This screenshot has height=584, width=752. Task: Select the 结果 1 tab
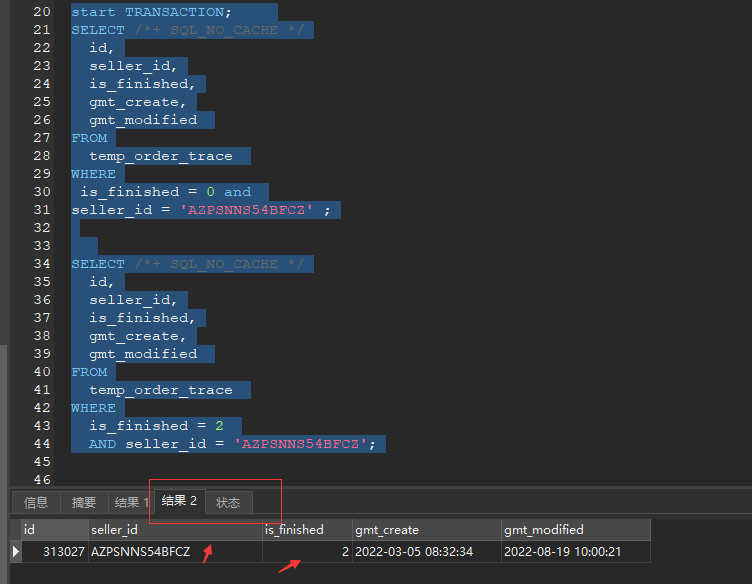coord(130,503)
